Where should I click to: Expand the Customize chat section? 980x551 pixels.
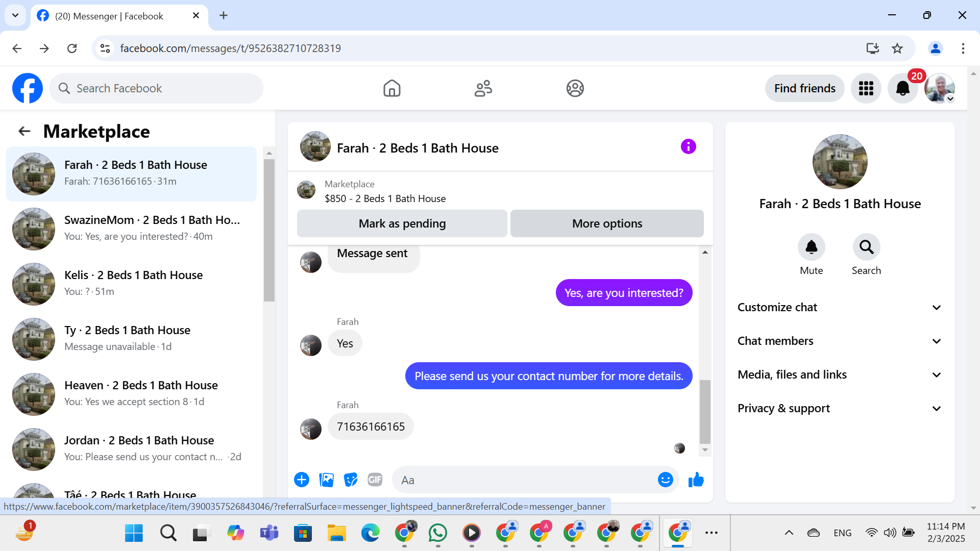pyautogui.click(x=840, y=308)
